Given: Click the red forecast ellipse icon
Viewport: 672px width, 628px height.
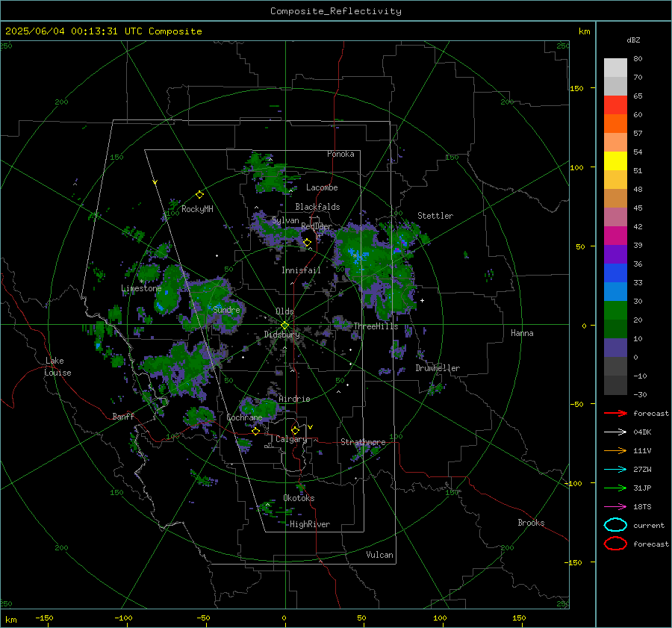Looking at the screenshot, I should tap(615, 544).
